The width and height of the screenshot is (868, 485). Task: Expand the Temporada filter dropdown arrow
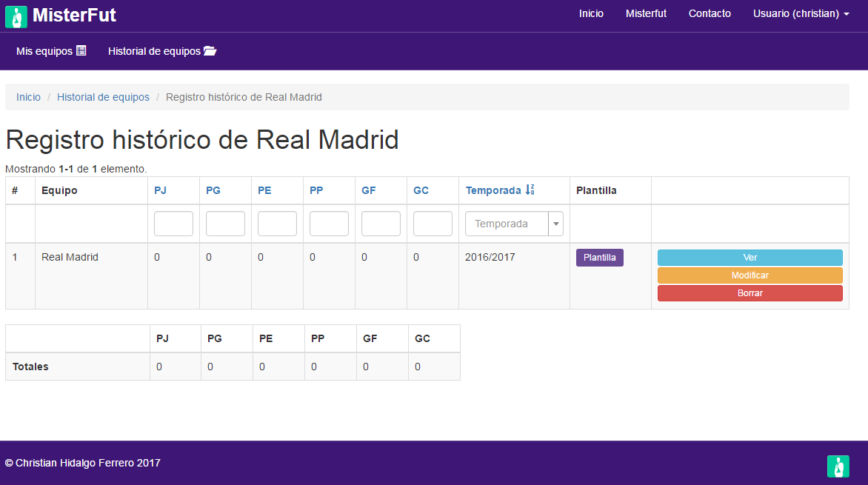(x=555, y=224)
